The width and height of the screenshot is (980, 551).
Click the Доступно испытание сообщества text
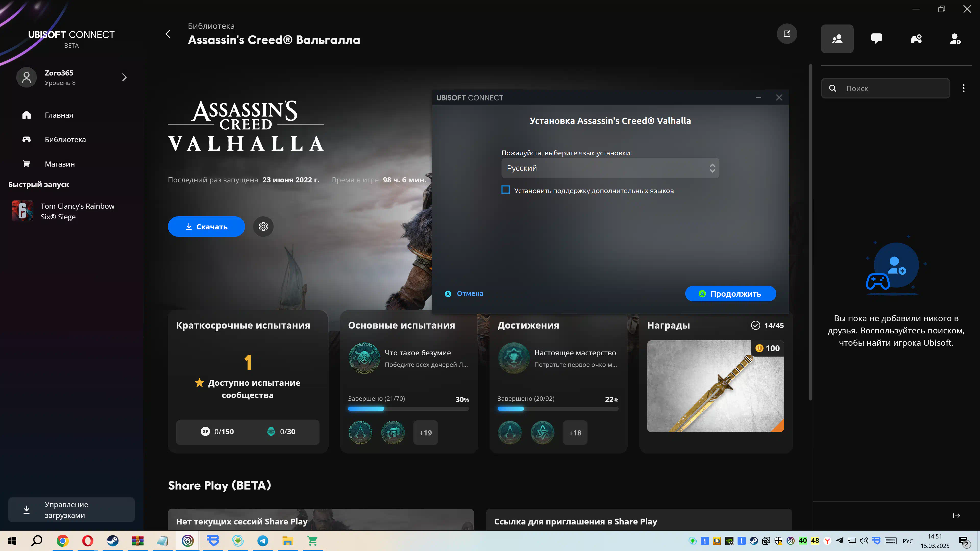click(x=248, y=389)
